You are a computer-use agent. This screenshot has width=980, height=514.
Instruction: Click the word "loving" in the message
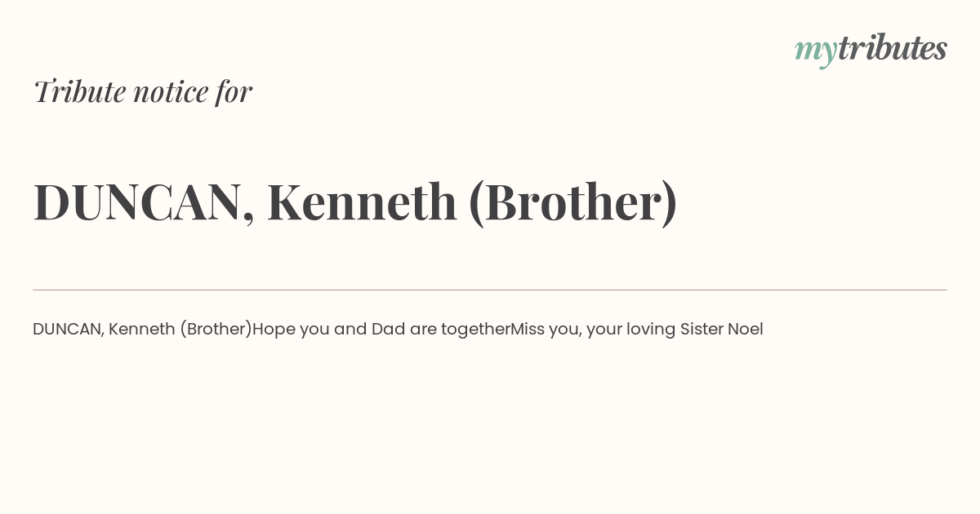(651, 330)
